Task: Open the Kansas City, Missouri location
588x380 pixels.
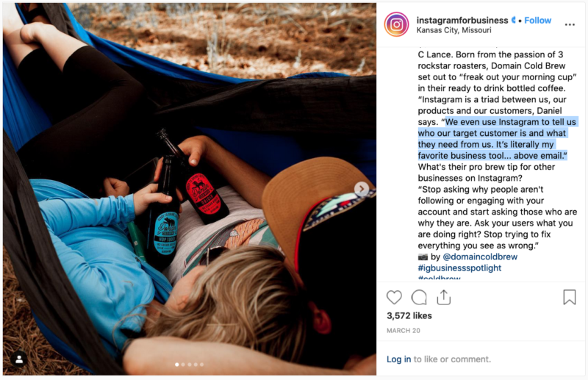Action: (x=453, y=30)
